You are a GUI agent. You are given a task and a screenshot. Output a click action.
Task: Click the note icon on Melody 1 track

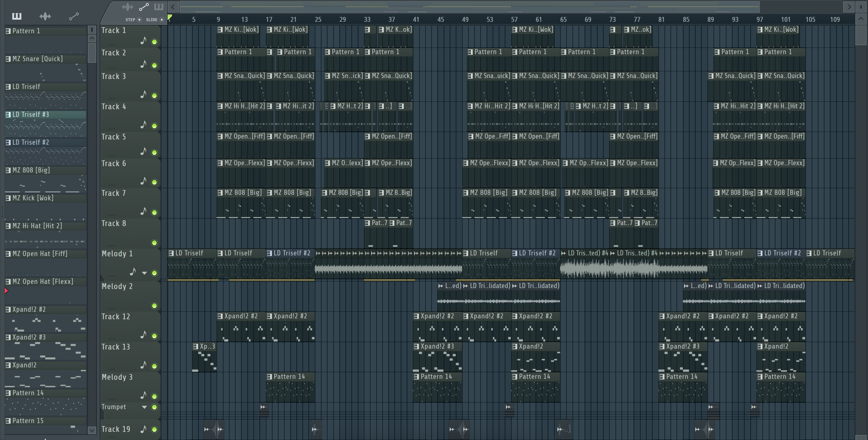(x=133, y=272)
